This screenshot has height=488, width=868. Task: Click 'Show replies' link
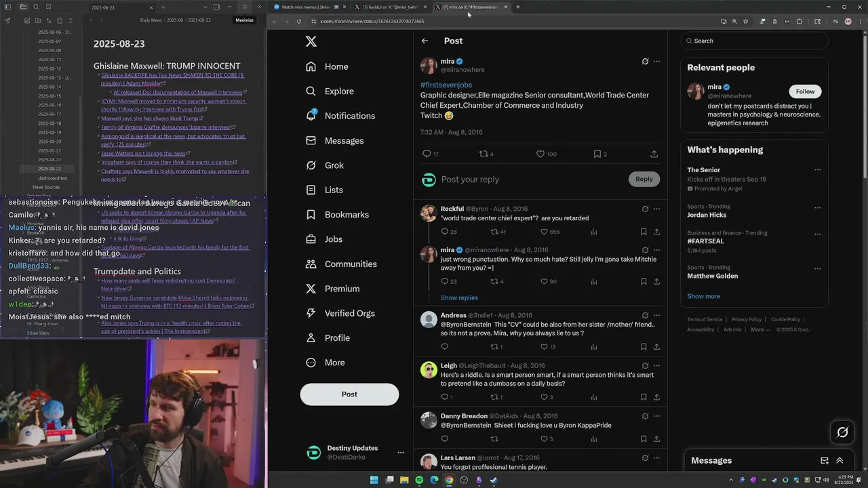[x=459, y=298]
